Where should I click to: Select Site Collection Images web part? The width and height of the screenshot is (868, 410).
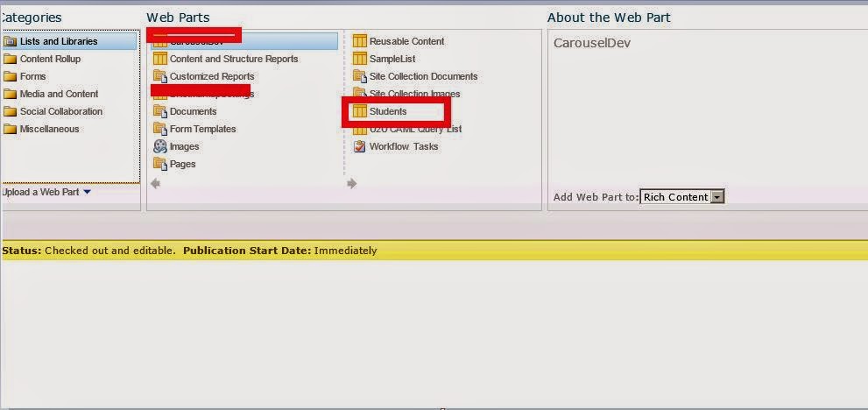tap(414, 95)
